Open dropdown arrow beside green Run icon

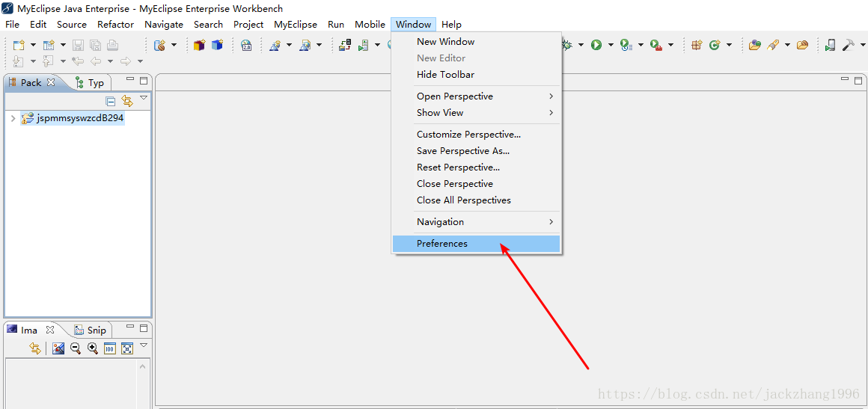click(611, 45)
